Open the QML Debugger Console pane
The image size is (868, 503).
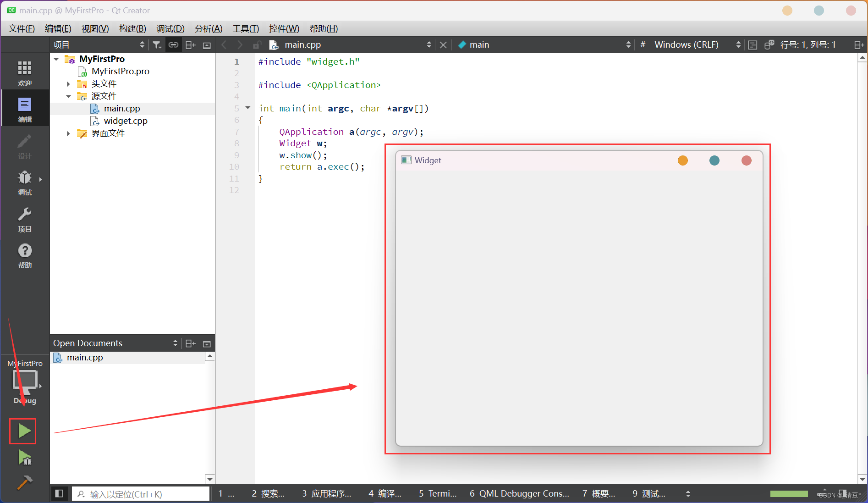pyautogui.click(x=519, y=494)
